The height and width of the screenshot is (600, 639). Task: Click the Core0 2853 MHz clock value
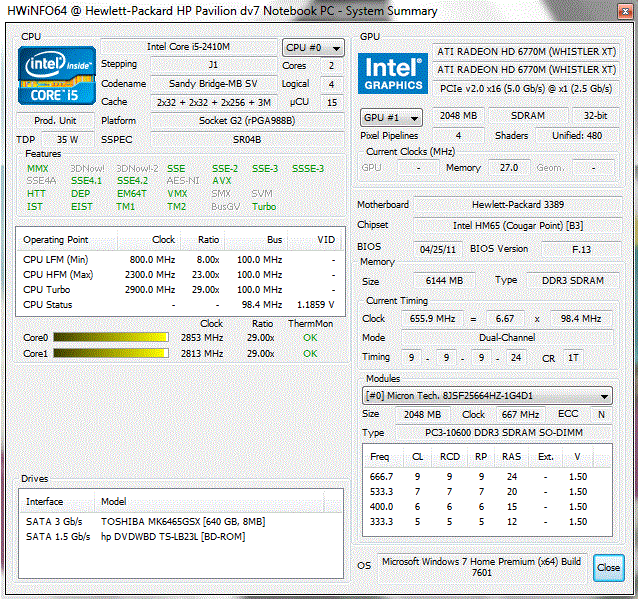pos(202,338)
